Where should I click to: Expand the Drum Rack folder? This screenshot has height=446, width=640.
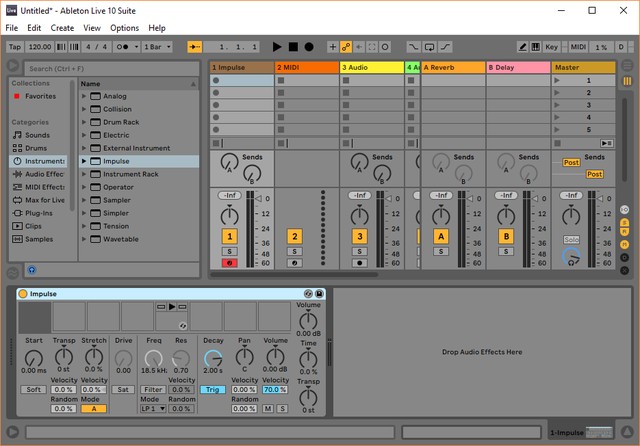click(84, 121)
